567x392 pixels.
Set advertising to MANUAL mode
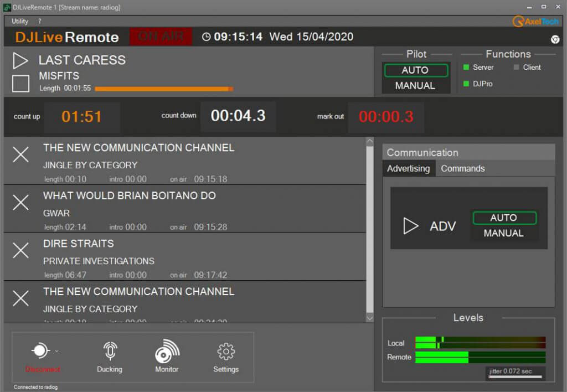point(503,233)
